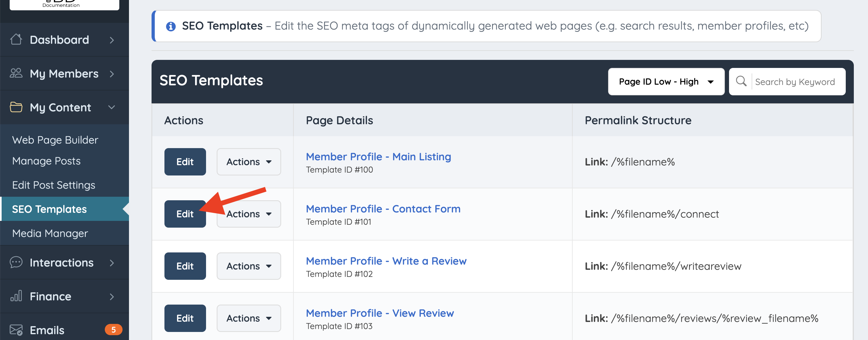868x340 pixels.
Task: Click the Template ID #101 text
Action: (339, 222)
